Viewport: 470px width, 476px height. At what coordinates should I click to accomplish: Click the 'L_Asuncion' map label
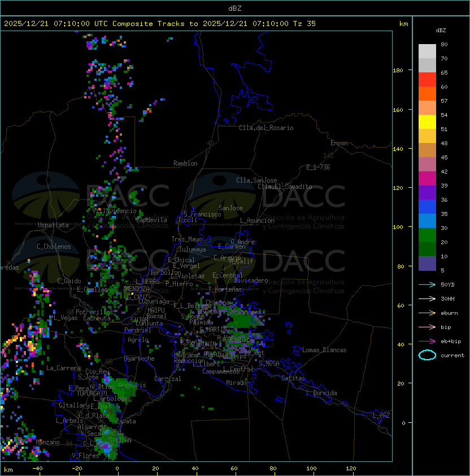257,220
